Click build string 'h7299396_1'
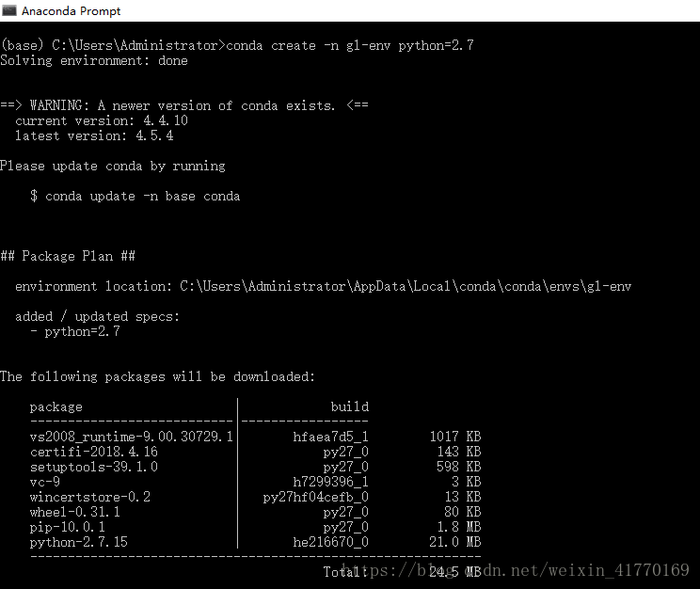Screen dimensions: 700x589 click(331, 482)
